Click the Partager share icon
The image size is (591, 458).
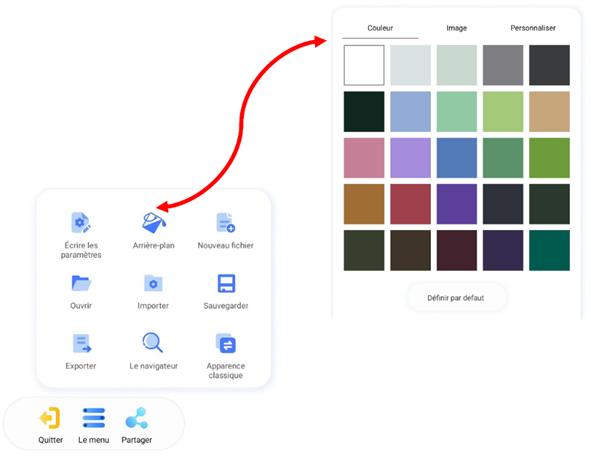click(136, 418)
